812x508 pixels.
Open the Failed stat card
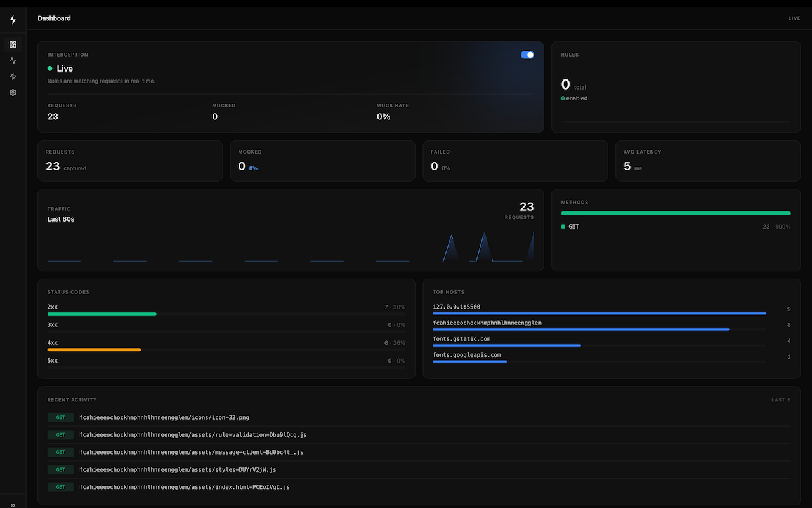[515, 161]
